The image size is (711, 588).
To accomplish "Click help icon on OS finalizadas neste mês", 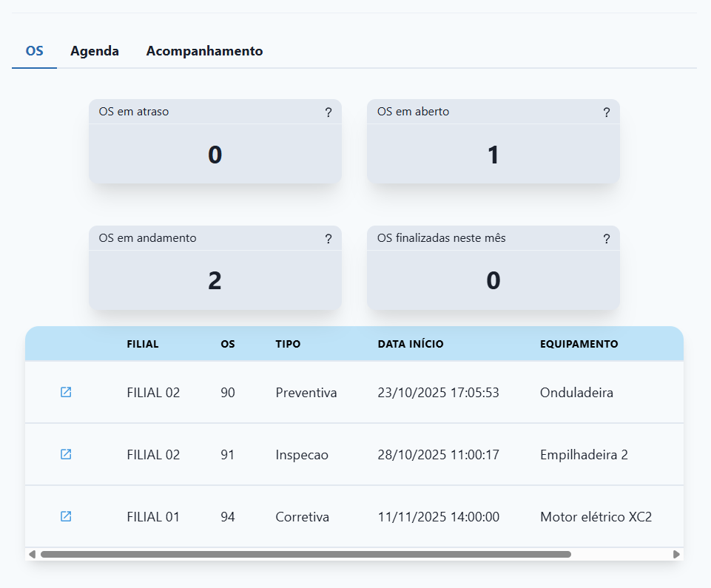I will tap(606, 239).
